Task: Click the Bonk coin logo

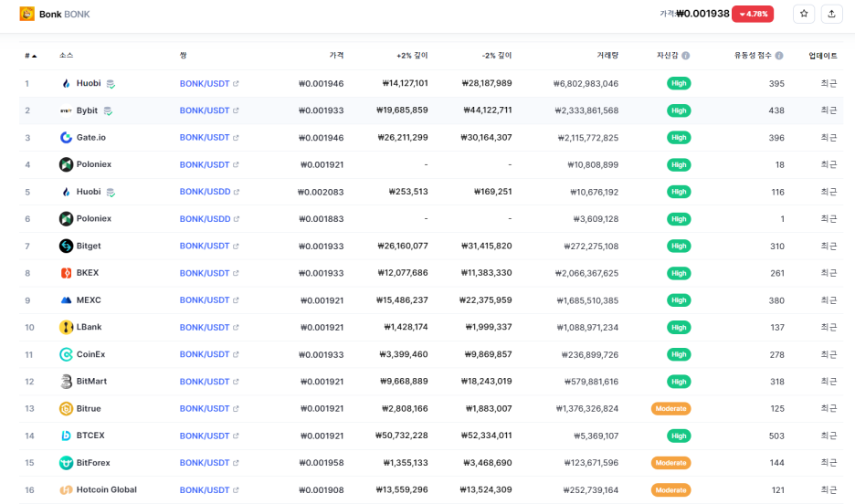Action: pos(26,14)
